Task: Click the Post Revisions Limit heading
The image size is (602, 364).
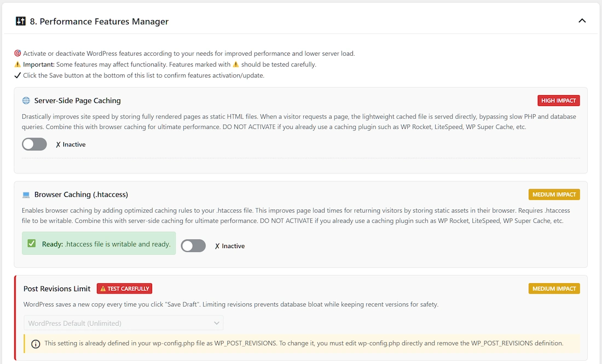Action: (57, 289)
